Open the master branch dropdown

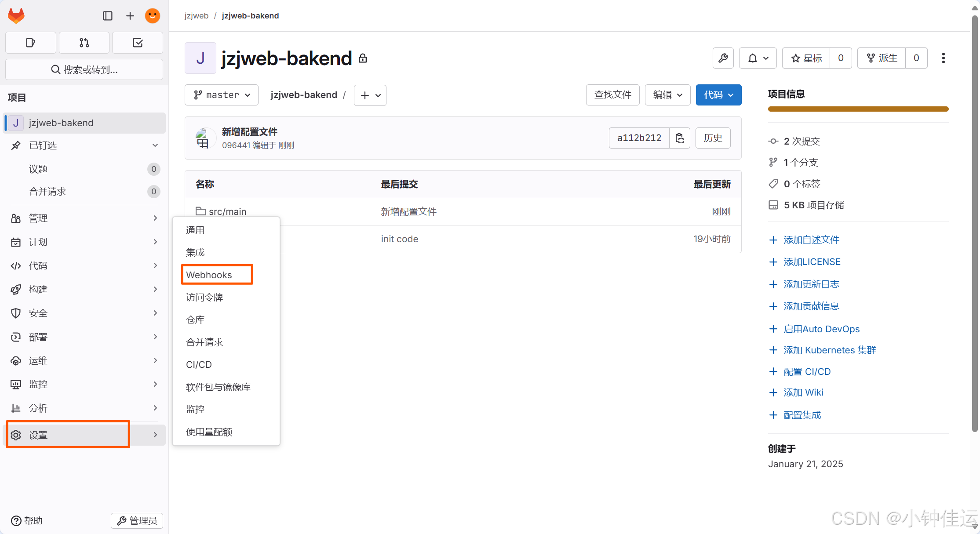[222, 95]
